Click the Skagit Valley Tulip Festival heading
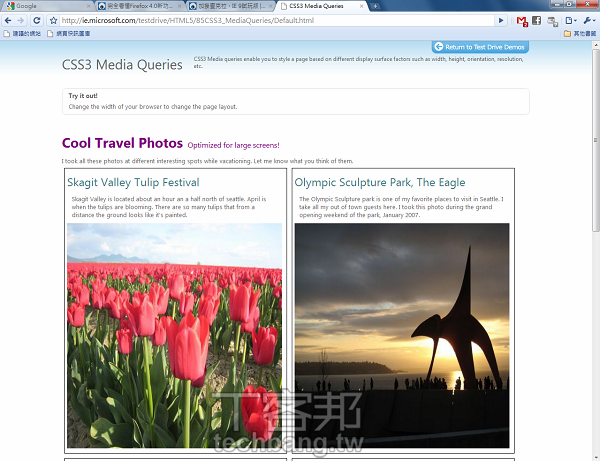Viewport: 600px width, 461px height. tap(133, 182)
